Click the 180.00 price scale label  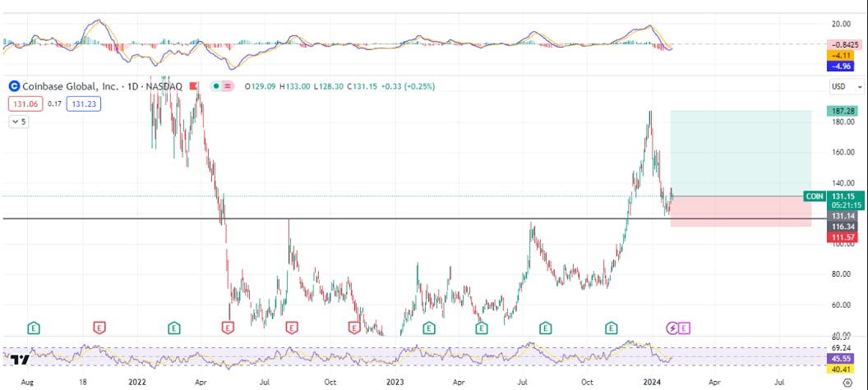click(x=844, y=122)
